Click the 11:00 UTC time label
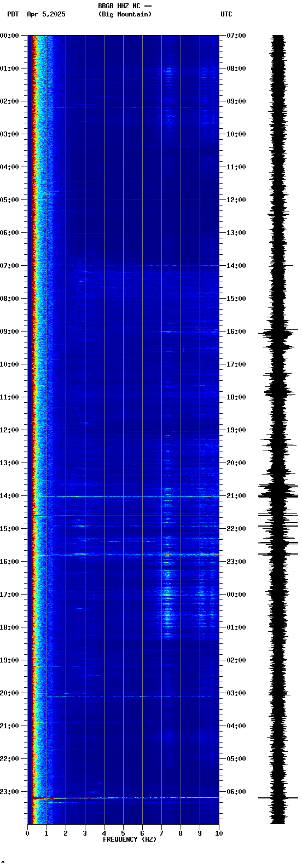The width and height of the screenshot is (302, 868). [x=236, y=167]
